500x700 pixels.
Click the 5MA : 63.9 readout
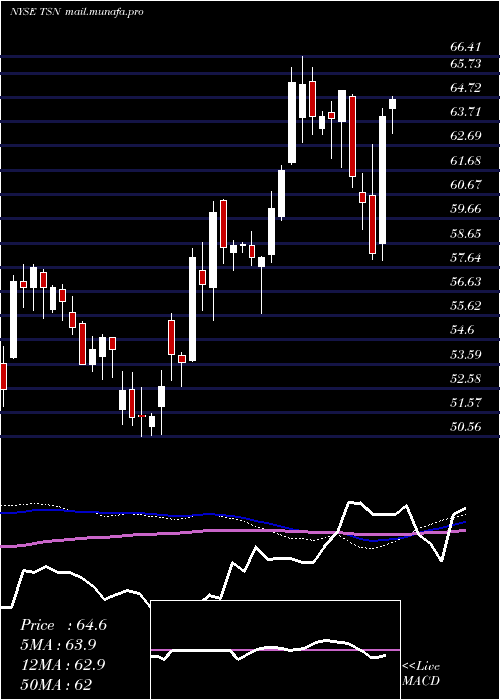(x=58, y=645)
